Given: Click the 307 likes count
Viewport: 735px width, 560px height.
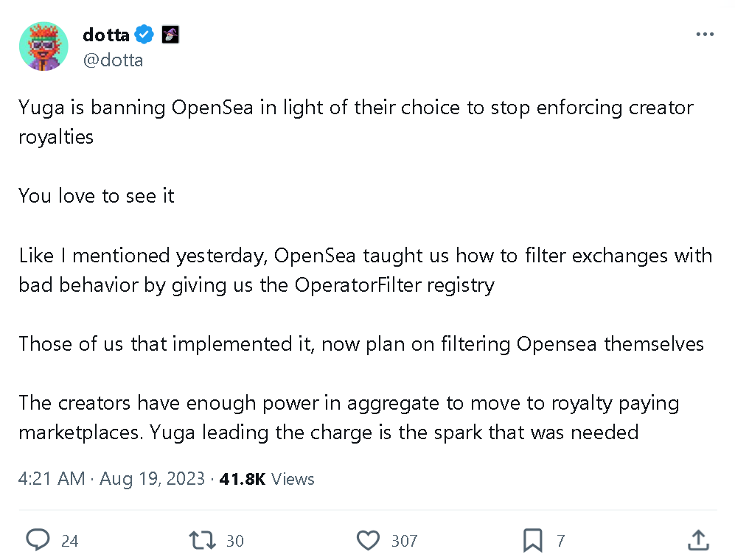Looking at the screenshot, I should tap(405, 540).
